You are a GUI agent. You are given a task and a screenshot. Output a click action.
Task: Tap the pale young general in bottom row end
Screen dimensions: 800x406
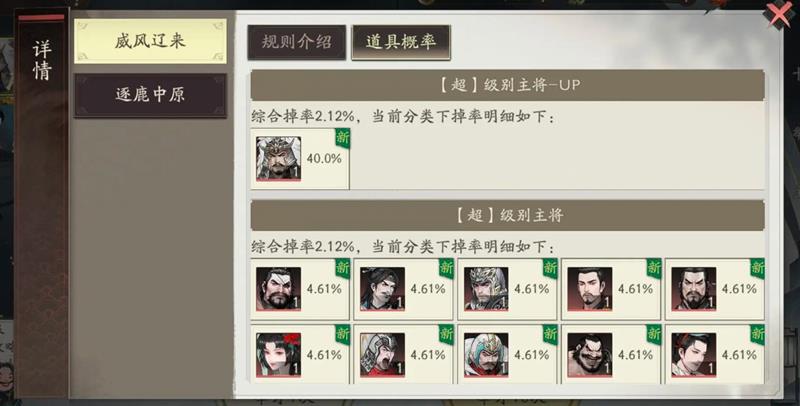(694, 355)
